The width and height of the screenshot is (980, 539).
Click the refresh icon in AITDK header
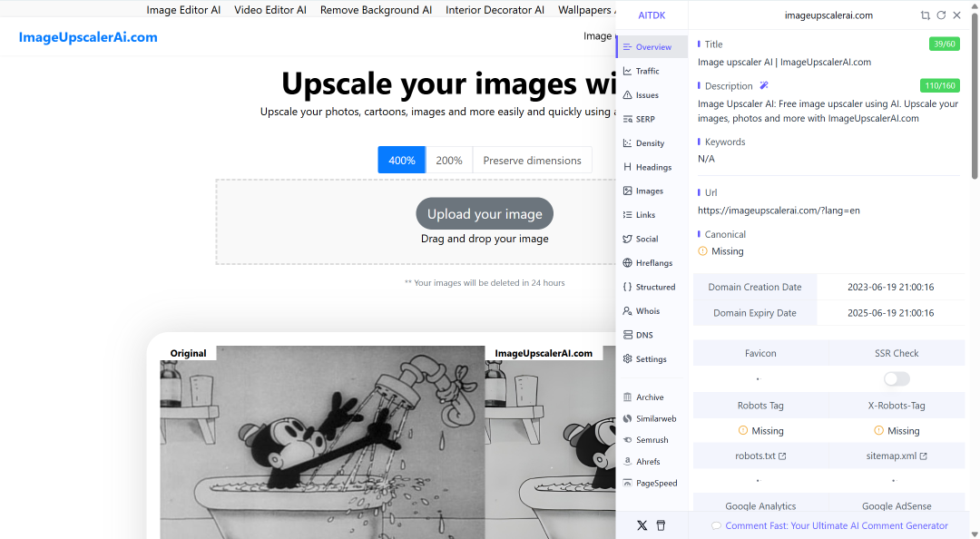pyautogui.click(x=941, y=15)
